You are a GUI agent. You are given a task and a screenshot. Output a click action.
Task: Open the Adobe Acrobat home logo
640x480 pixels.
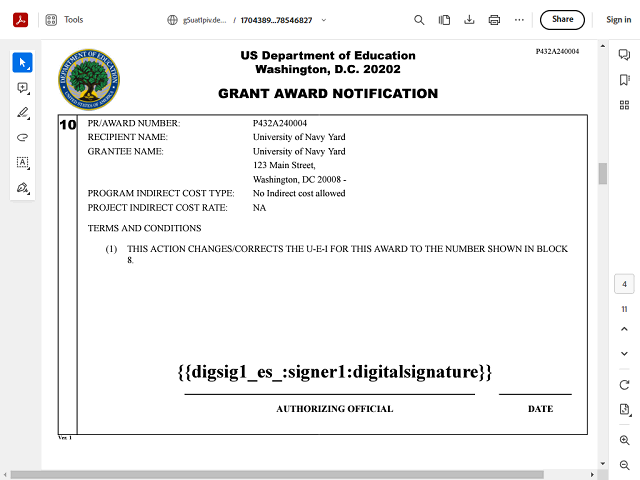click(x=20, y=20)
